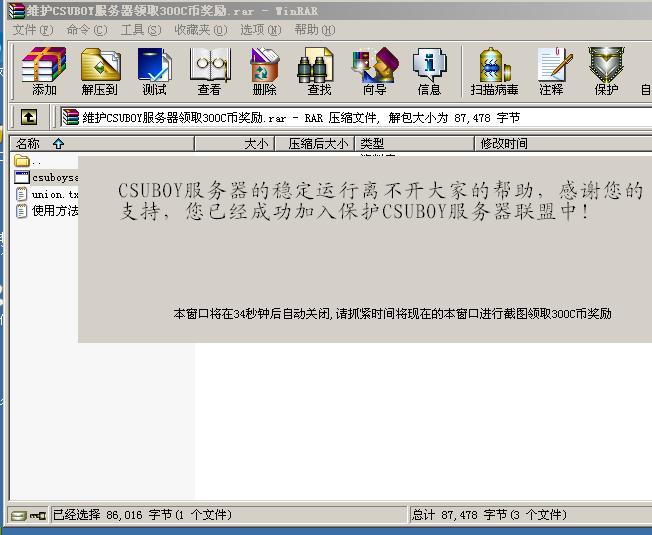Click the 删除 (Delete) toolbar icon
This screenshot has height=535, width=652.
tap(264, 71)
